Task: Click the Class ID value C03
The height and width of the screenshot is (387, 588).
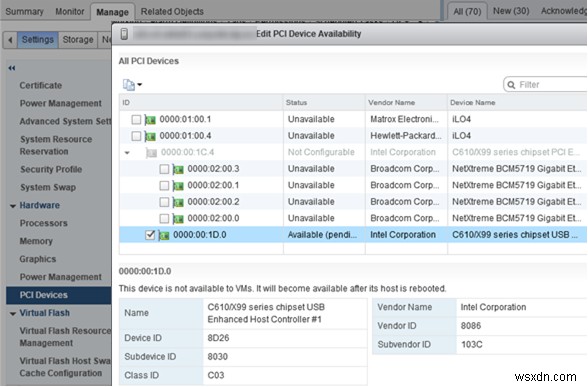Action: (x=216, y=376)
